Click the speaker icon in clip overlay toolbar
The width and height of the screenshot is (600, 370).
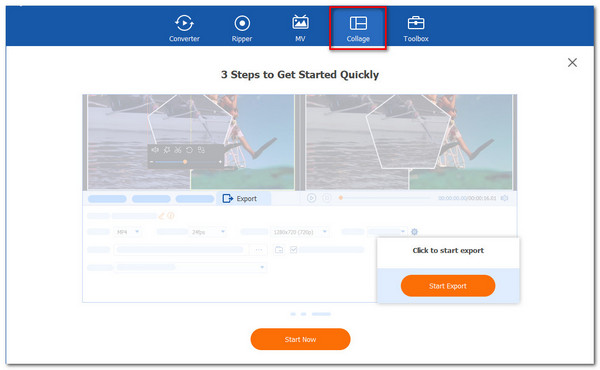[155, 150]
